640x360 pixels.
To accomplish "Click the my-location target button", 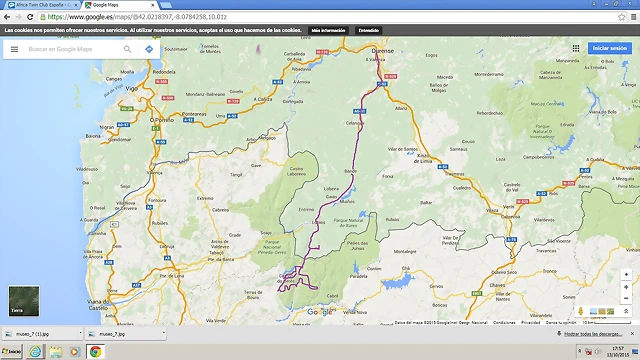I will point(626,275).
